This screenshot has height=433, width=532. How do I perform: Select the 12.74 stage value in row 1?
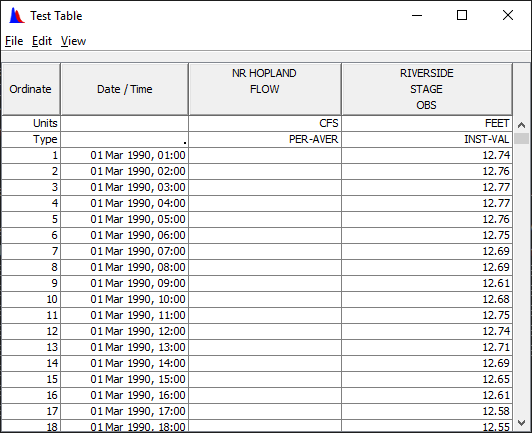click(x=427, y=155)
